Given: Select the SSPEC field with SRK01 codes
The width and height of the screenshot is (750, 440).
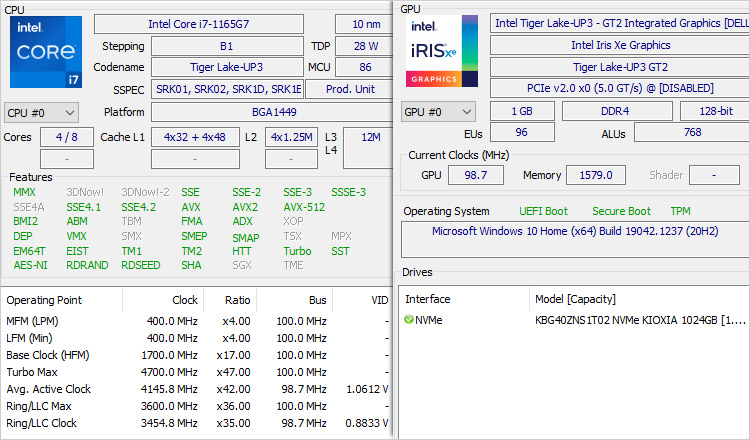Looking at the screenshot, I should point(227,89).
